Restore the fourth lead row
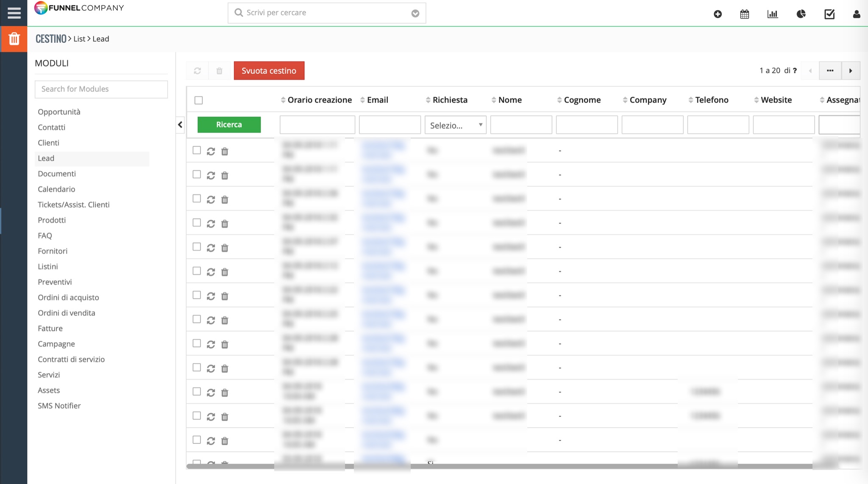 [x=211, y=224]
